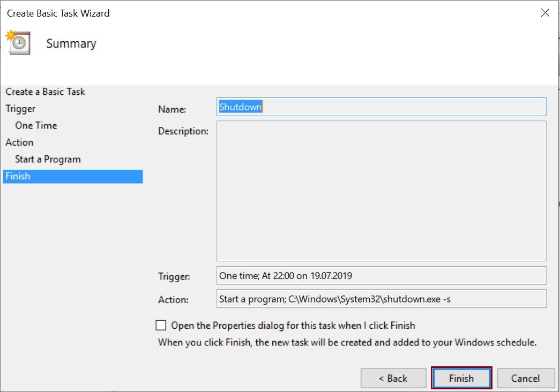Image resolution: width=560 pixels, height=392 pixels.
Task: Cancel the wizard with the Cancel button
Action: click(x=525, y=378)
